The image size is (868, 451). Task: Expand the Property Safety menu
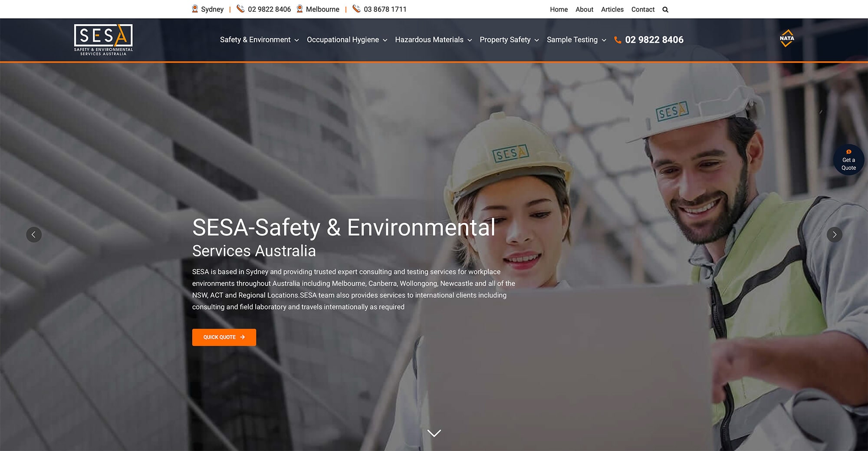click(509, 40)
